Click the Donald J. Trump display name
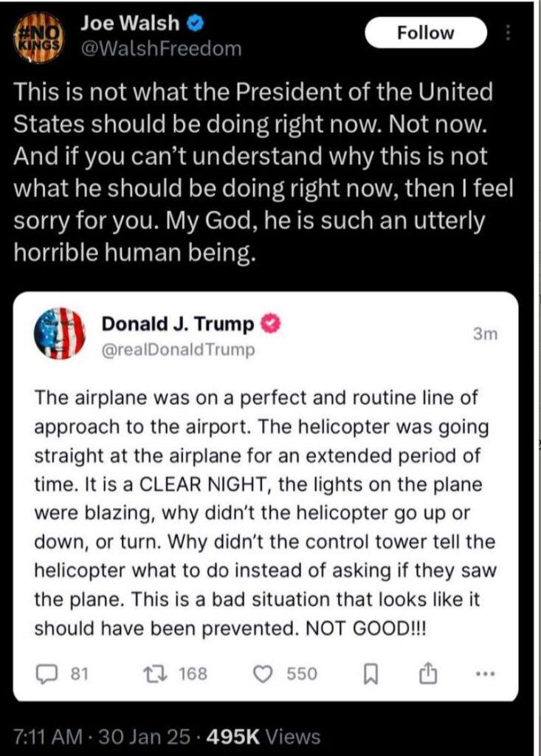The width and height of the screenshot is (541, 756). (x=178, y=323)
